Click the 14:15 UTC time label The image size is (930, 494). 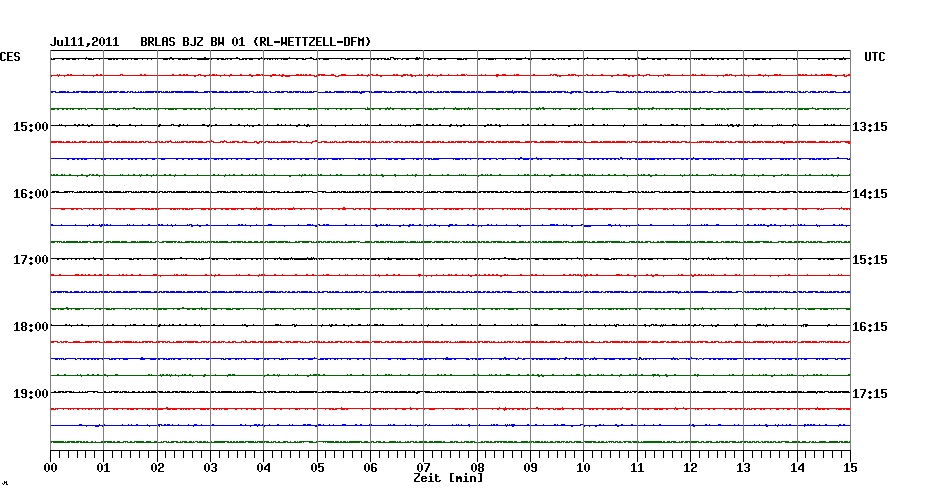[869, 194]
